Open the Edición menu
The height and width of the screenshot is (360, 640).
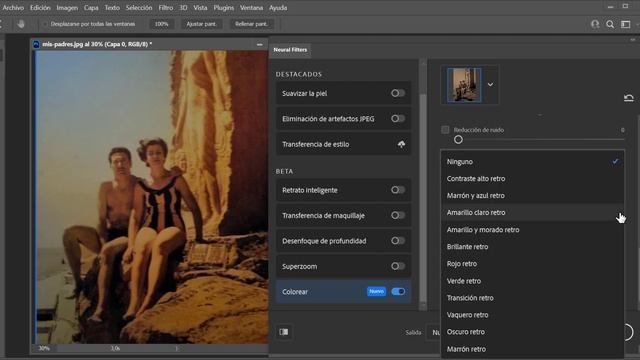40,8
